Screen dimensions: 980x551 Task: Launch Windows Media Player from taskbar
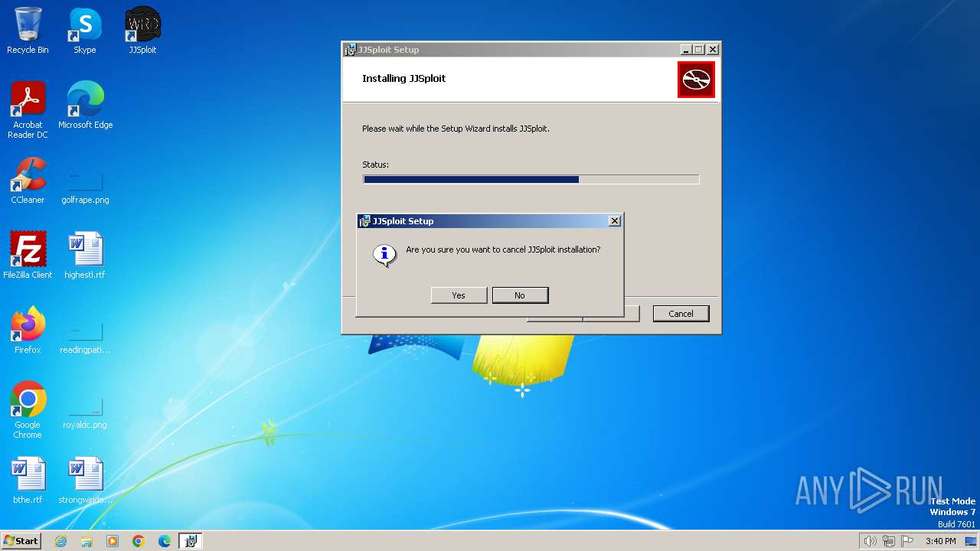point(113,541)
